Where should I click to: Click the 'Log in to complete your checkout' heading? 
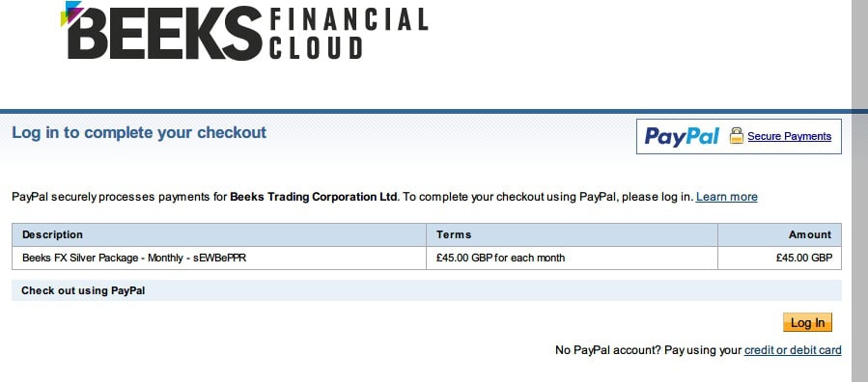pos(139,133)
